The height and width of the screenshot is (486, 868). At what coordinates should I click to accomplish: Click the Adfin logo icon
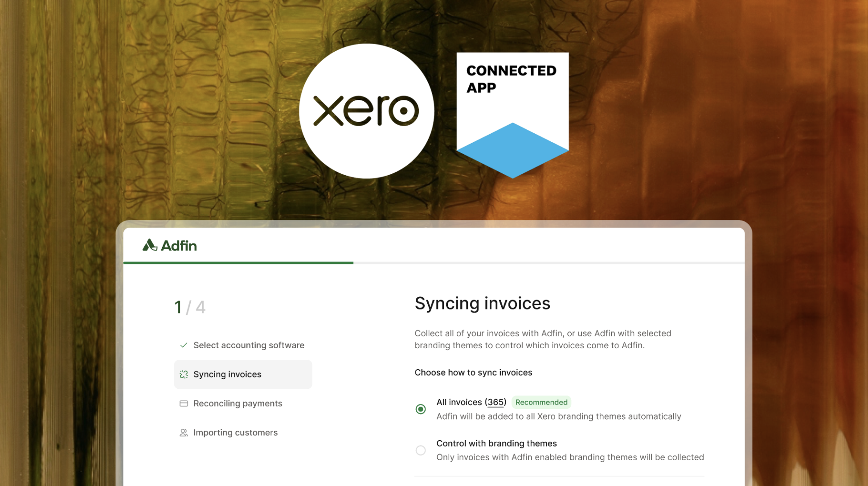[150, 245]
